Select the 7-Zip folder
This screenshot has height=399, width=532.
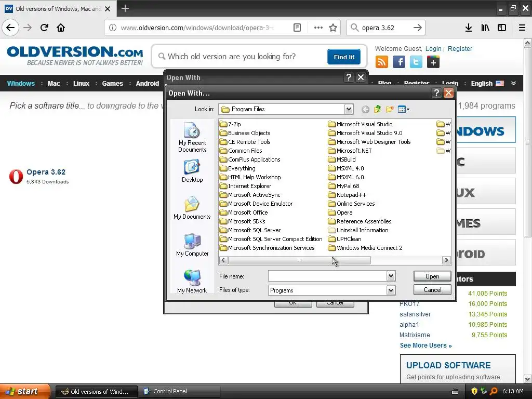pos(230,124)
